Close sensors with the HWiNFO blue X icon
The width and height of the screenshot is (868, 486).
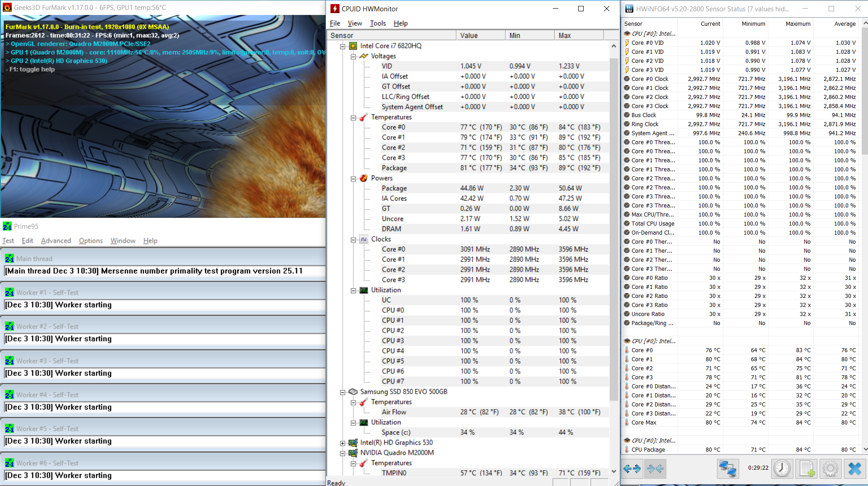(854, 469)
